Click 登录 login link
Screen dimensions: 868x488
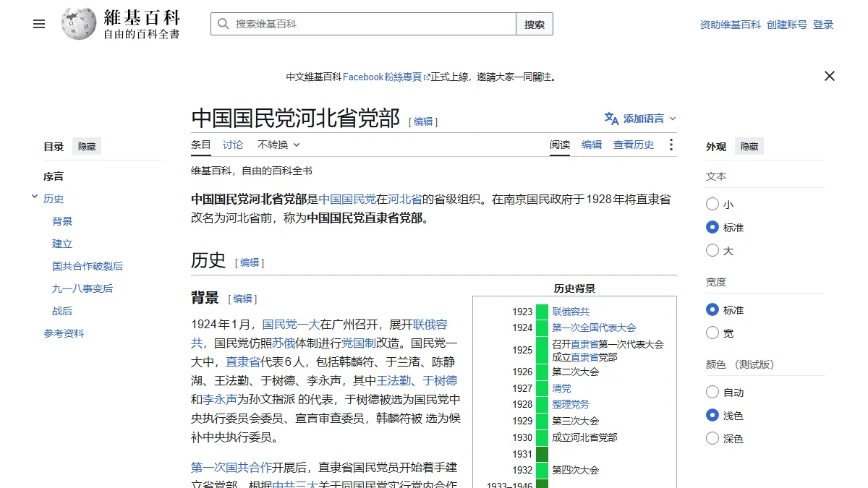(823, 25)
